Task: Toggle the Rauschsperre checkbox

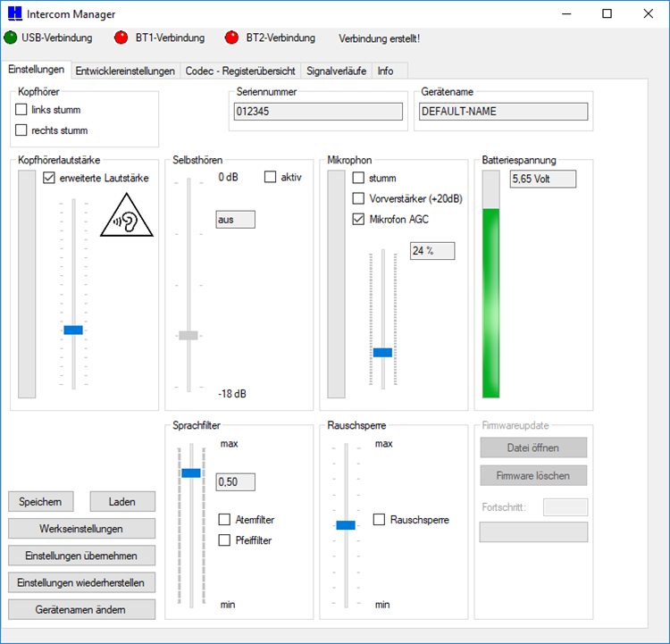Action: click(380, 520)
